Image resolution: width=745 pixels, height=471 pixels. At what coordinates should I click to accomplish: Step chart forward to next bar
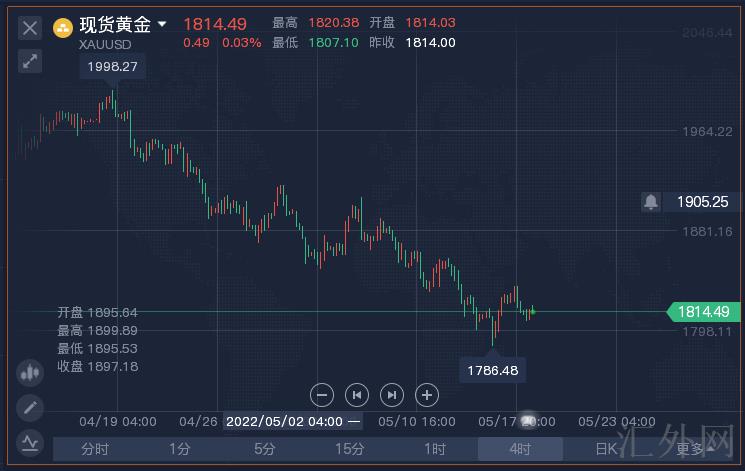392,394
